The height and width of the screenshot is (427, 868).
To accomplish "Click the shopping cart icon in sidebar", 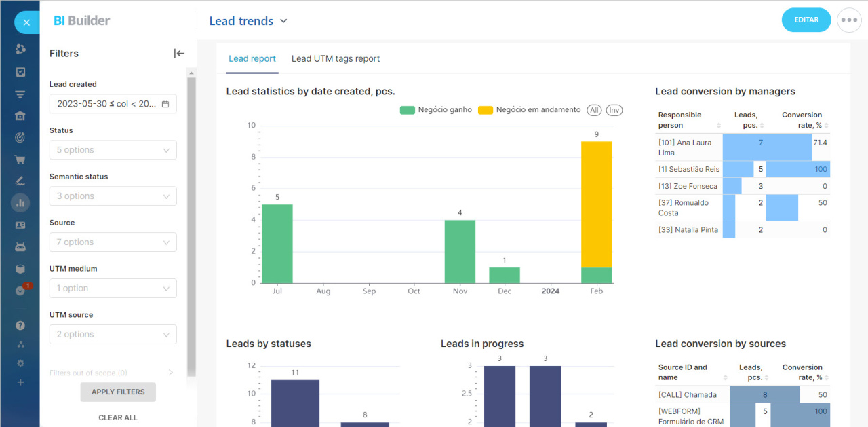I will 20,160.
